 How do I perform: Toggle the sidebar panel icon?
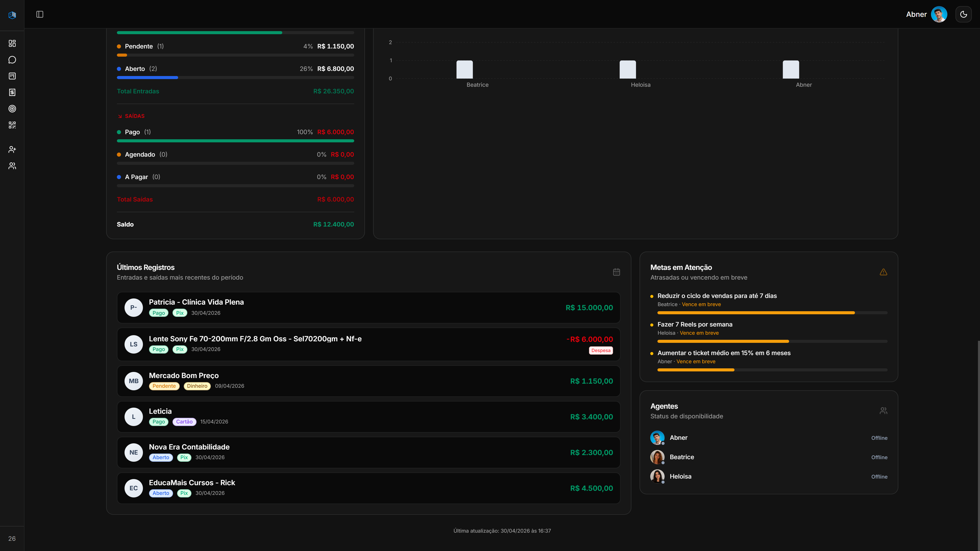(40, 15)
